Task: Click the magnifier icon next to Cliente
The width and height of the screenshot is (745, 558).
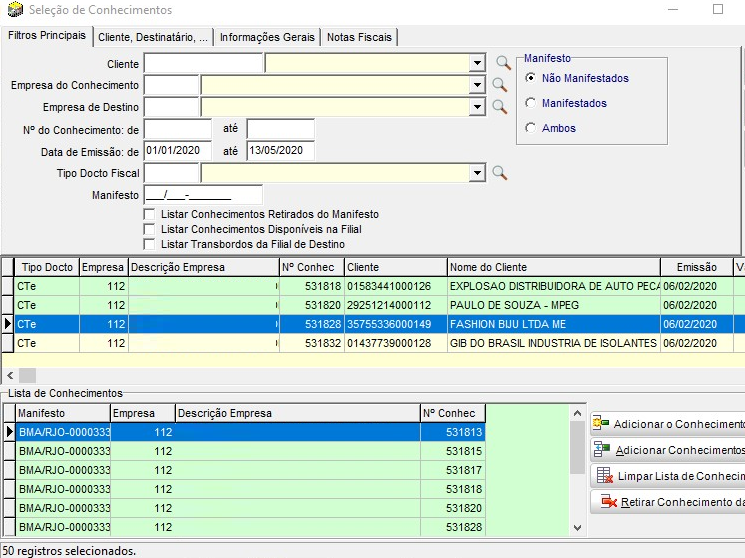Action: [503, 63]
